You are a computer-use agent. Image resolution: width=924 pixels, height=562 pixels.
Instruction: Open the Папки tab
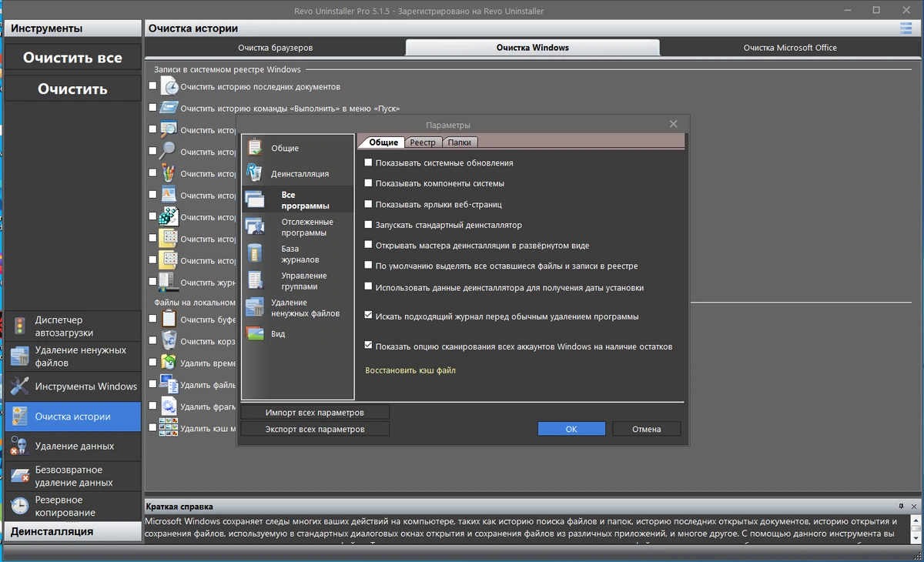pos(460,142)
